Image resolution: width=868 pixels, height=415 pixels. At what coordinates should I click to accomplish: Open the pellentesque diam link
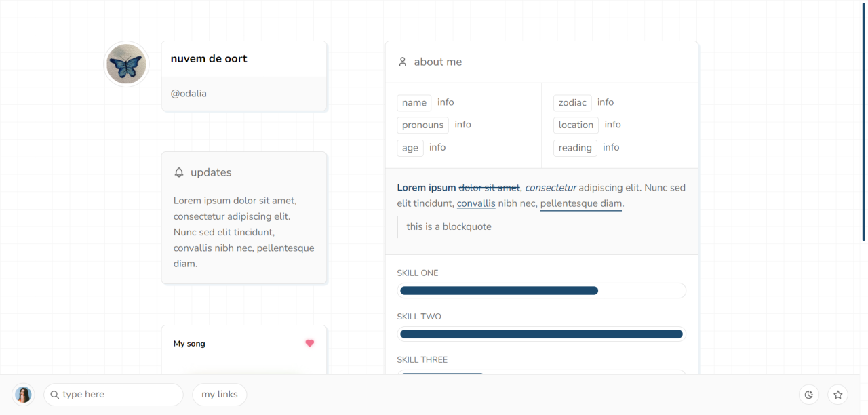pos(581,203)
